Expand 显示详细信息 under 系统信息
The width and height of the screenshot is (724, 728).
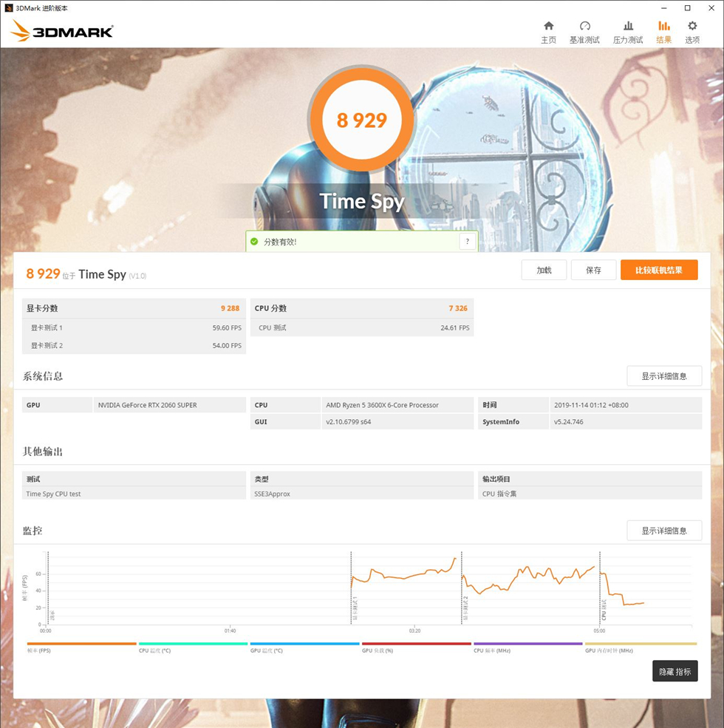click(x=663, y=375)
